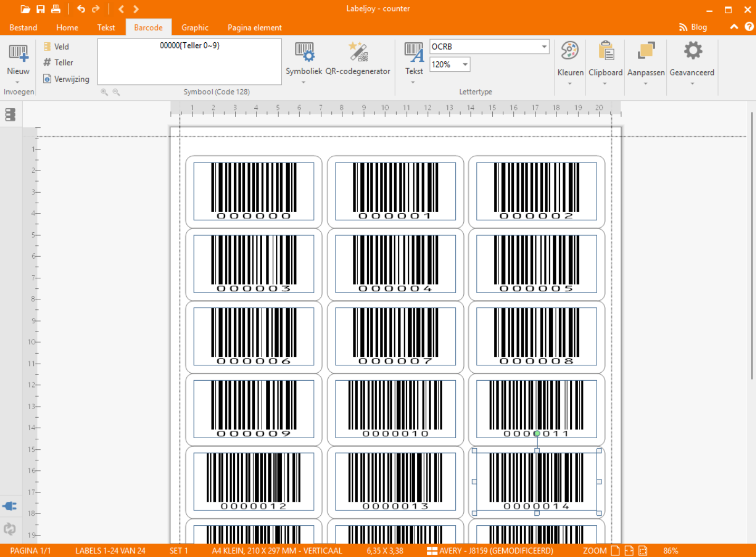Open the Pagina element tab

254,27
